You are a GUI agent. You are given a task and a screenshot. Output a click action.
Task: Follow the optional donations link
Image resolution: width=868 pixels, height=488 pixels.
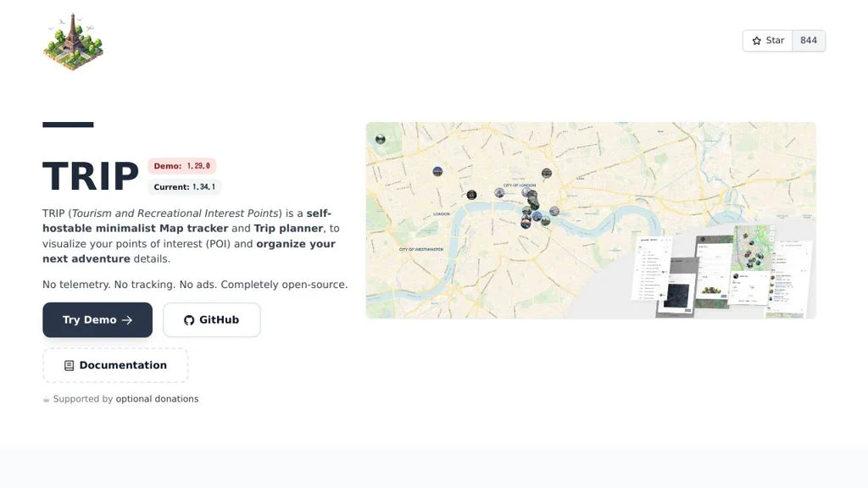click(157, 399)
